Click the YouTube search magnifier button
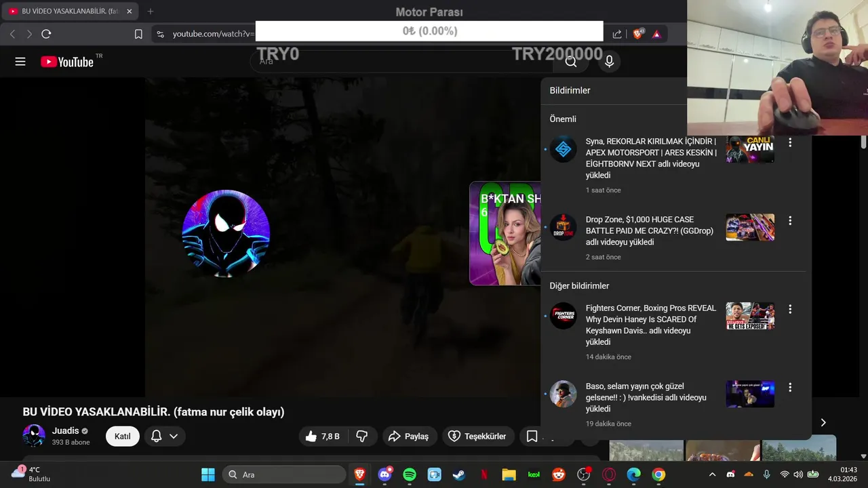Image resolution: width=868 pixels, height=488 pixels. coord(571,62)
